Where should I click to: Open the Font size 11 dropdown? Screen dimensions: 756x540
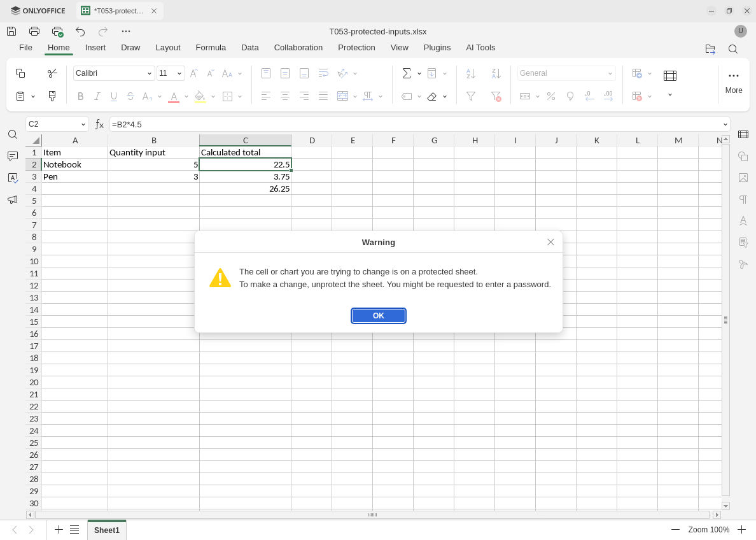click(179, 73)
